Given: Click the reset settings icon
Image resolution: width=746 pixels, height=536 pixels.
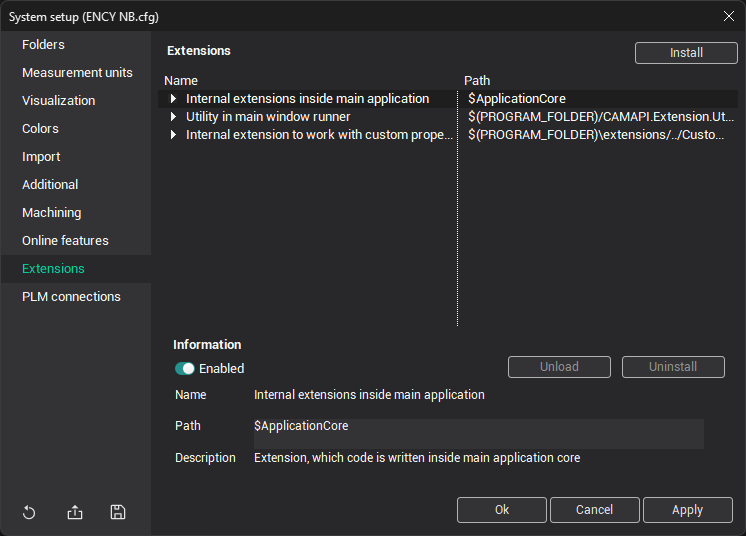Looking at the screenshot, I should coord(29,512).
